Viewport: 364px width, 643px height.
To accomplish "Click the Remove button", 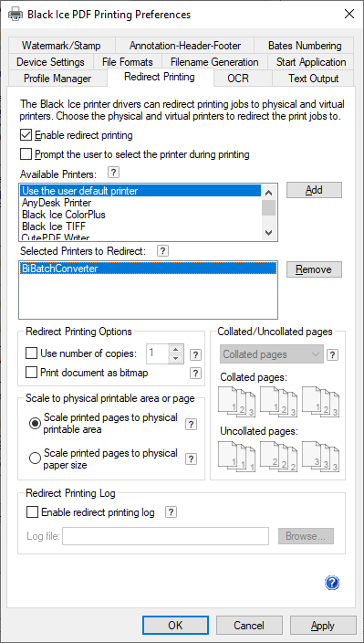I will pyautogui.click(x=314, y=269).
